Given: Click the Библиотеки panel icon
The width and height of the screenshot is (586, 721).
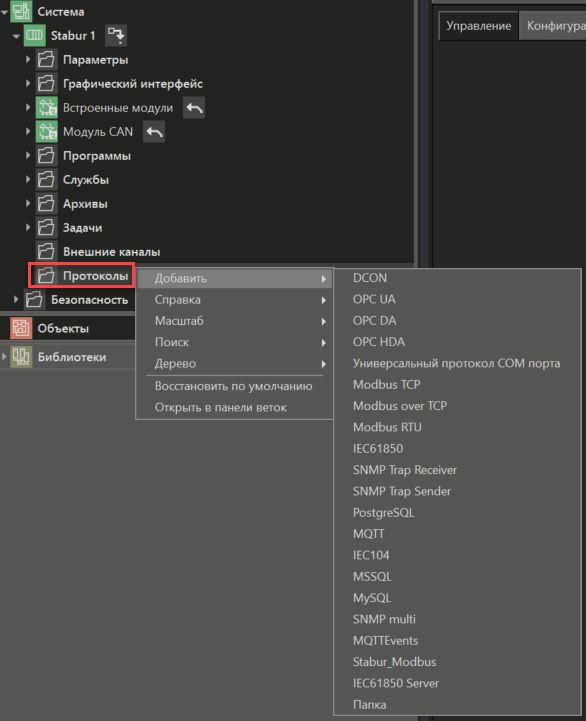Looking at the screenshot, I should [x=21, y=357].
